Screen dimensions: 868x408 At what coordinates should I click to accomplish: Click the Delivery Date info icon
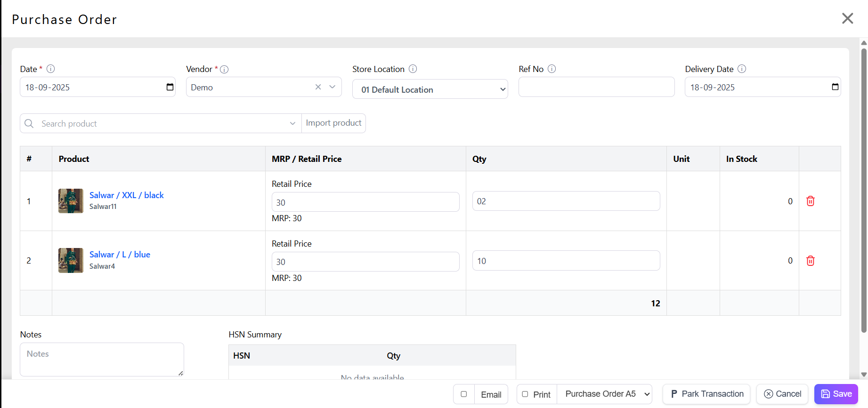coord(741,69)
